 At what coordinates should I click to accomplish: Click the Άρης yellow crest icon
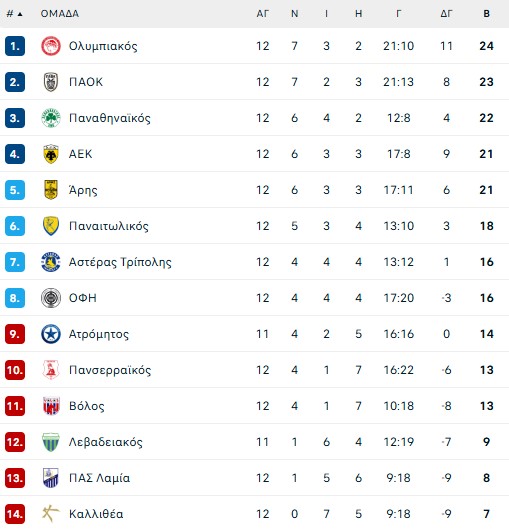tap(51, 190)
